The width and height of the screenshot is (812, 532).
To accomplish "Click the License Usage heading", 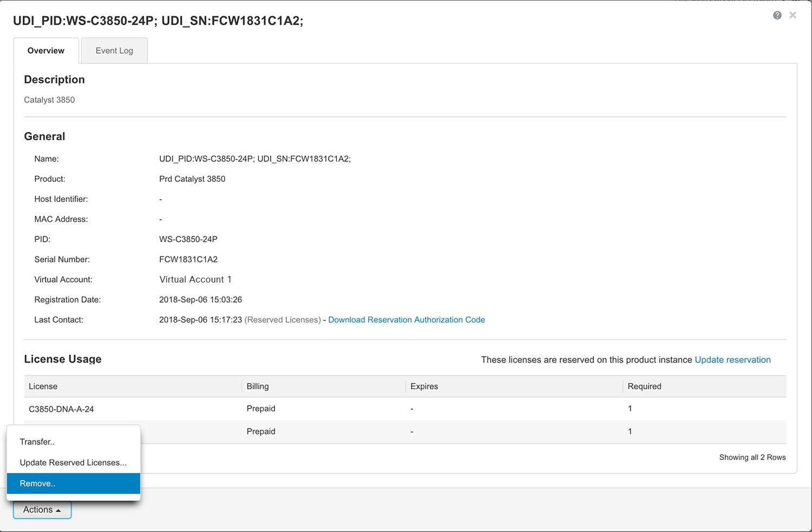I will click(63, 359).
